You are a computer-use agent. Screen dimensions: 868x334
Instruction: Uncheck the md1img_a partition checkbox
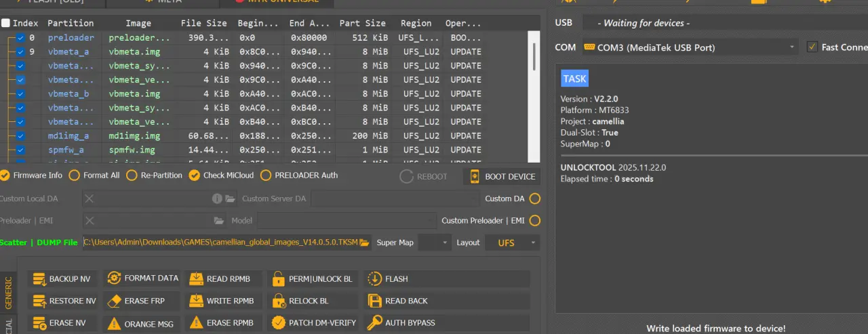pyautogui.click(x=21, y=136)
